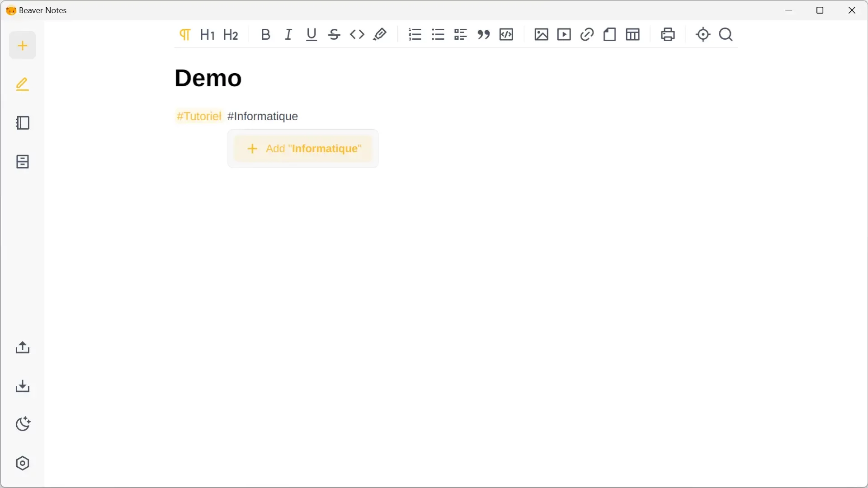This screenshot has height=488, width=868.
Task: Insert an ordered numbered list
Action: pos(415,35)
